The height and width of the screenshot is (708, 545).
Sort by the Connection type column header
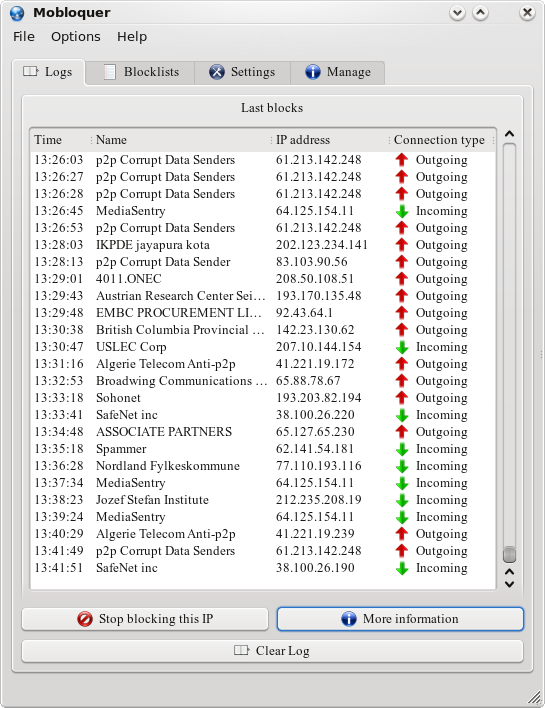point(441,140)
